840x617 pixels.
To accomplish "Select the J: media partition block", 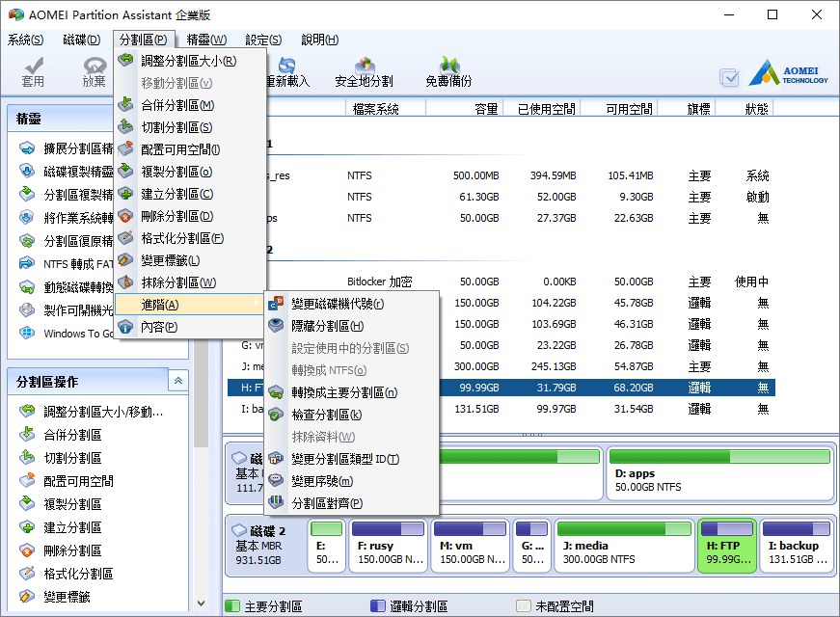I will coord(624,546).
